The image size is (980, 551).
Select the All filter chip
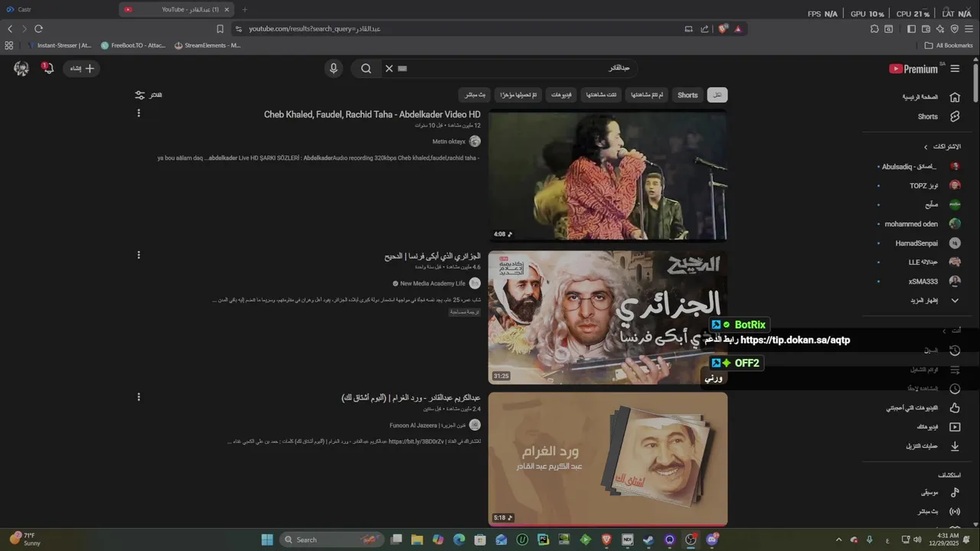tap(717, 95)
